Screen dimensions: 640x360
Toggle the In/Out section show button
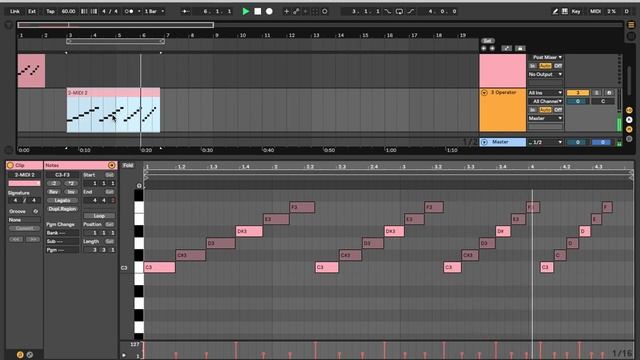click(629, 111)
